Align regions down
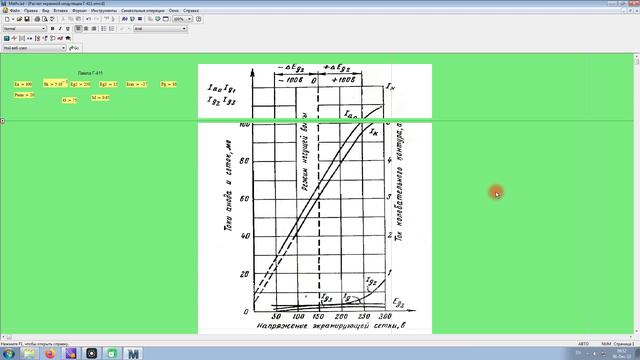640x360 pixels. 113,19
